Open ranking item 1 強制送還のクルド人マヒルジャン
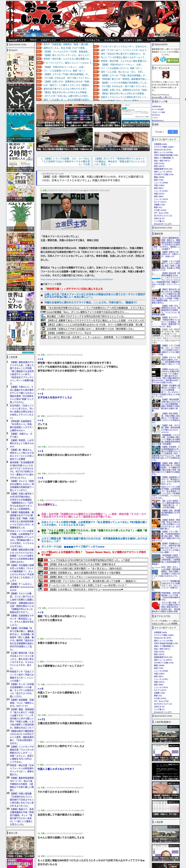Image resolution: width=186 pixels, height=868 pixels. (x=22, y=373)
